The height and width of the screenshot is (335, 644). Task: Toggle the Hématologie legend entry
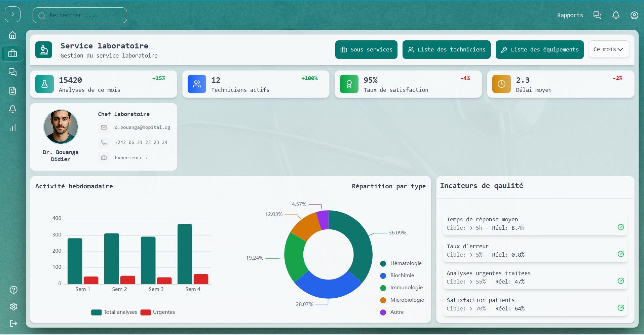point(401,263)
